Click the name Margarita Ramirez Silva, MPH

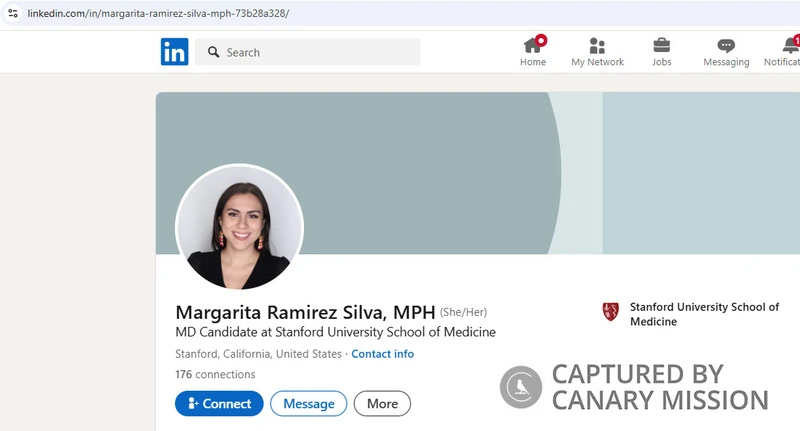[305, 312]
